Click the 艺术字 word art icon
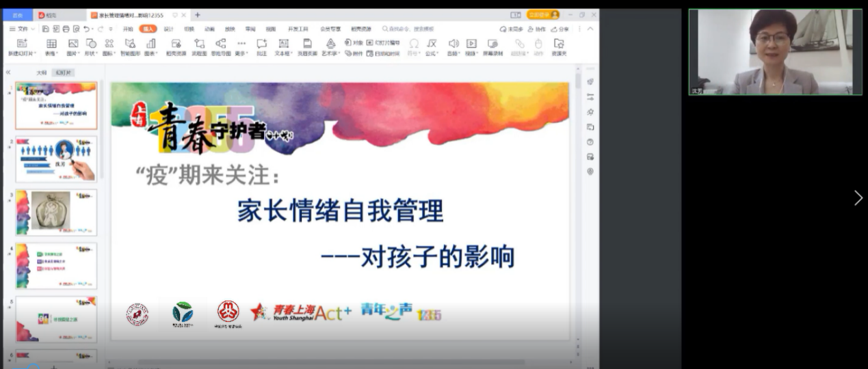 (x=330, y=44)
